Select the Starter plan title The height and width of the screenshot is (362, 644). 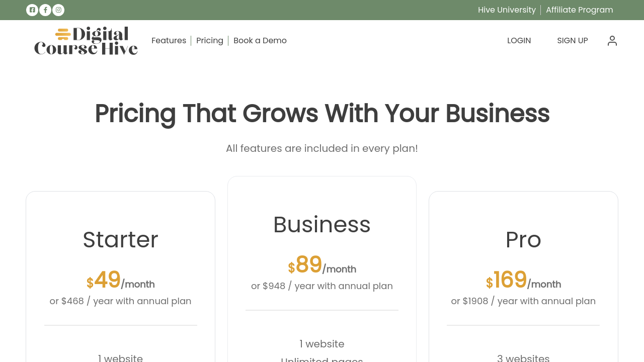pyautogui.click(x=120, y=240)
